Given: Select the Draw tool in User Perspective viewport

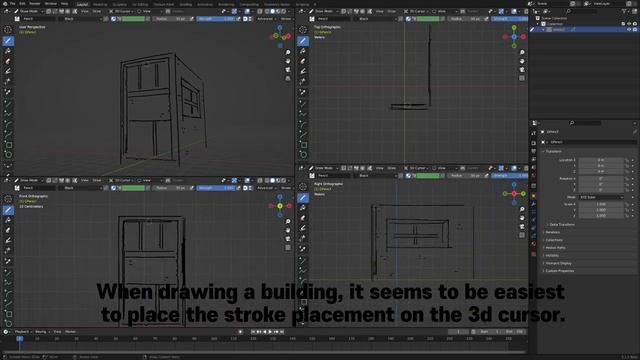Looking at the screenshot, I should point(8,41).
